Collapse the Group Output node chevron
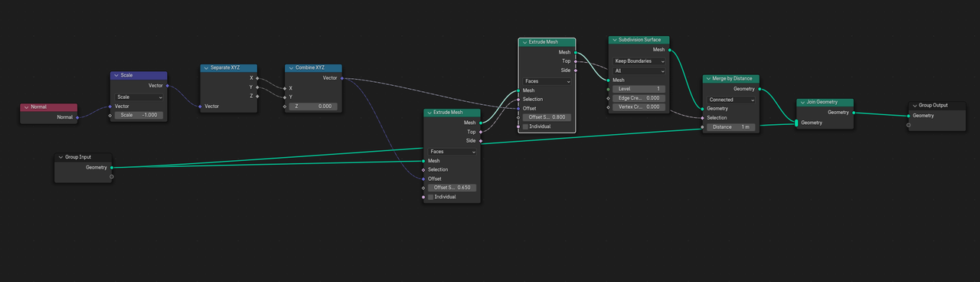The height and width of the screenshot is (282, 980). coord(914,106)
